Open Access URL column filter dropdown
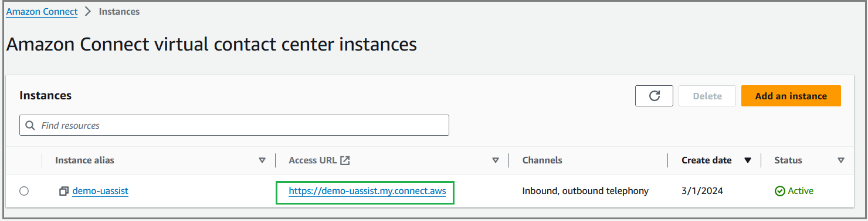Viewport: 868px width, 221px height. coord(496,160)
